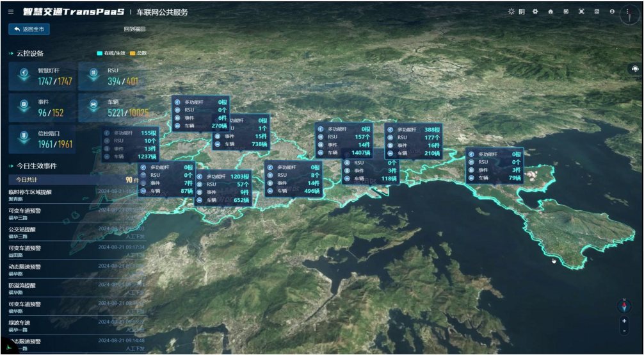This screenshot has width=644, height=355.
Task: Select the 事件 96/152 card icon
Action: pos(24,105)
